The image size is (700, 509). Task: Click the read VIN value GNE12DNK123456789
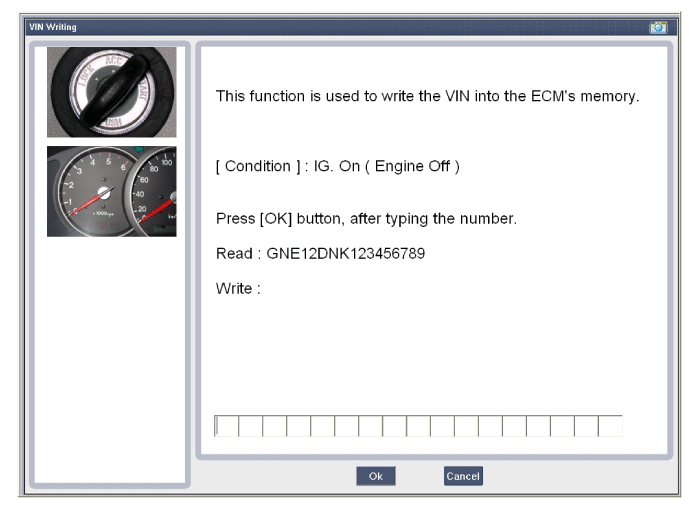point(346,254)
